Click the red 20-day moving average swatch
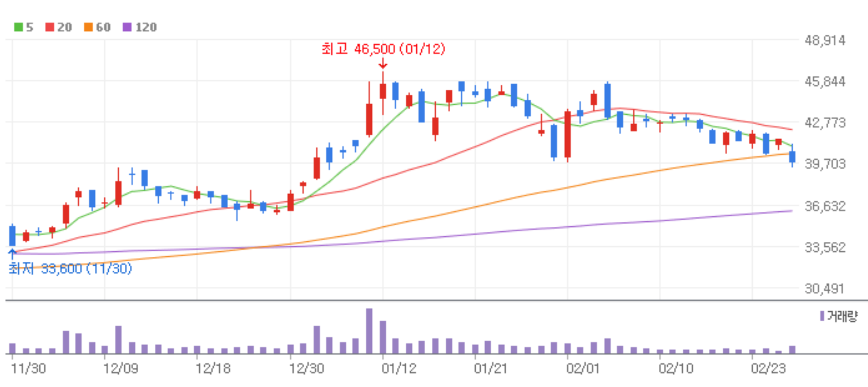 (x=49, y=27)
